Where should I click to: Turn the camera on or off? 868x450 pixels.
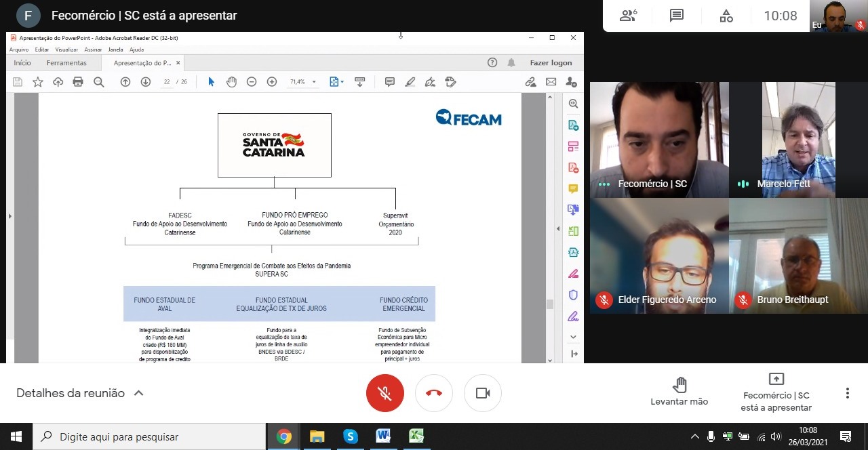coord(482,393)
